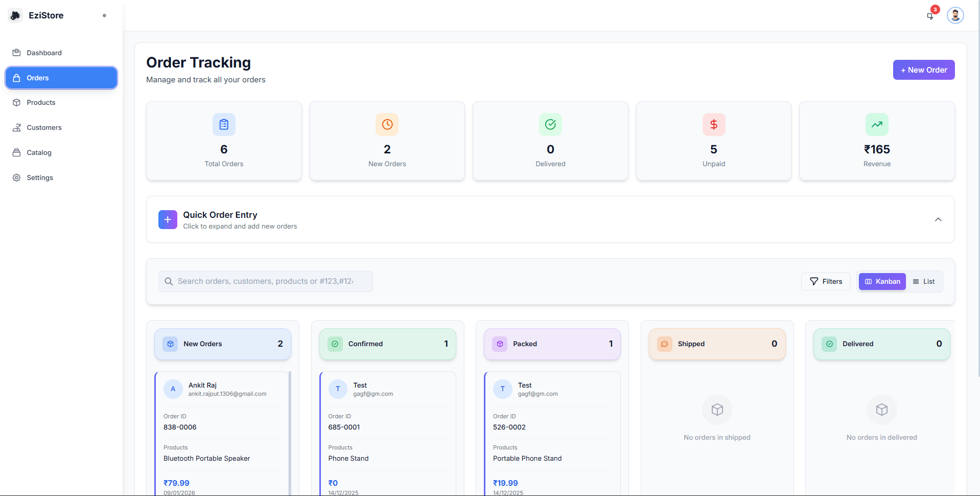Click the notifications bell icon
The width and height of the screenshot is (980, 496).
(x=930, y=16)
